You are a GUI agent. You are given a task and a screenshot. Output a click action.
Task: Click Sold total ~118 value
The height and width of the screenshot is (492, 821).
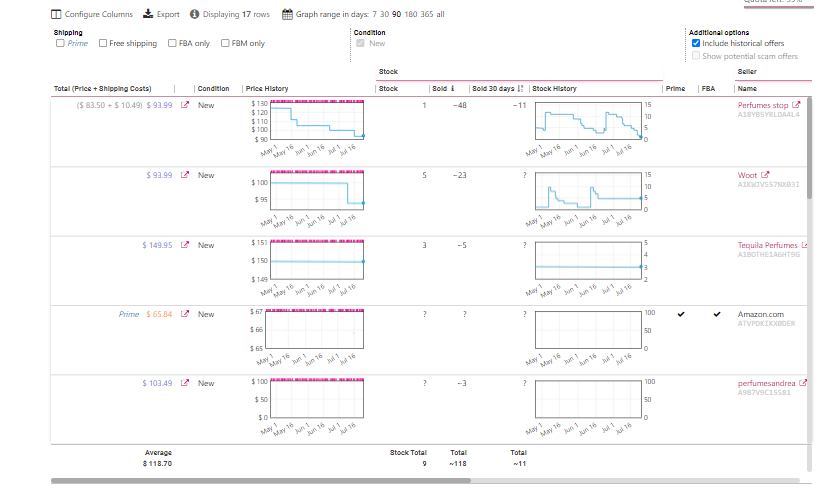pos(458,463)
